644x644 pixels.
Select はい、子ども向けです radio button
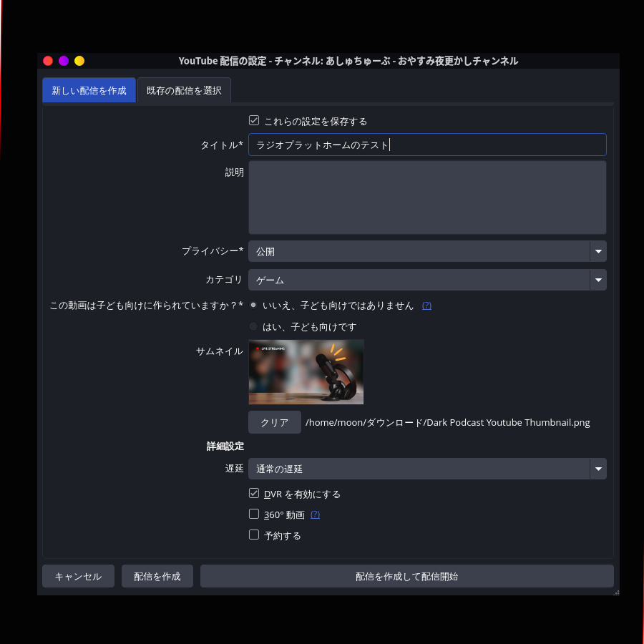[x=253, y=326]
